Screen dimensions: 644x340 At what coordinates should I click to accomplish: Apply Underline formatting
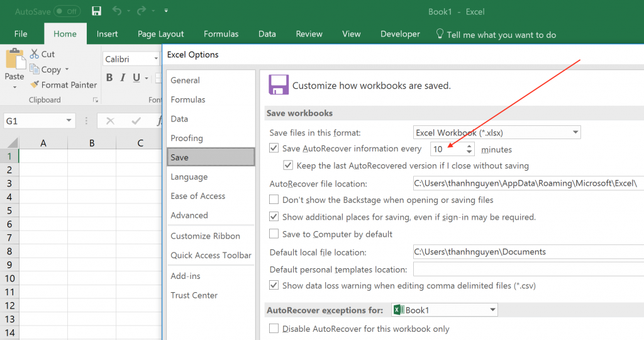point(136,77)
